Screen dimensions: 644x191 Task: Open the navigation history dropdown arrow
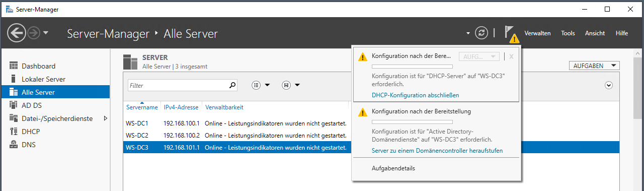click(x=46, y=33)
